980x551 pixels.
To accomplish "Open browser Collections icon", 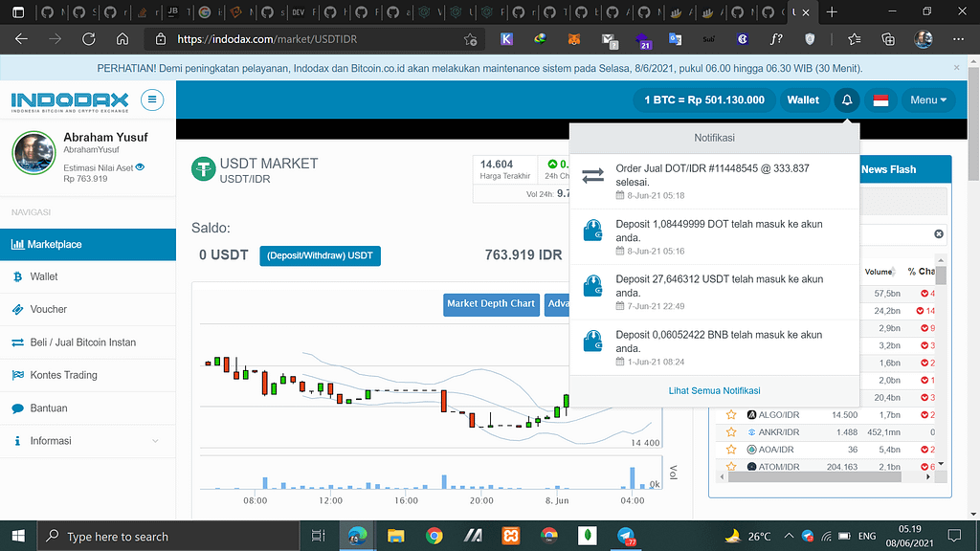I will [888, 39].
